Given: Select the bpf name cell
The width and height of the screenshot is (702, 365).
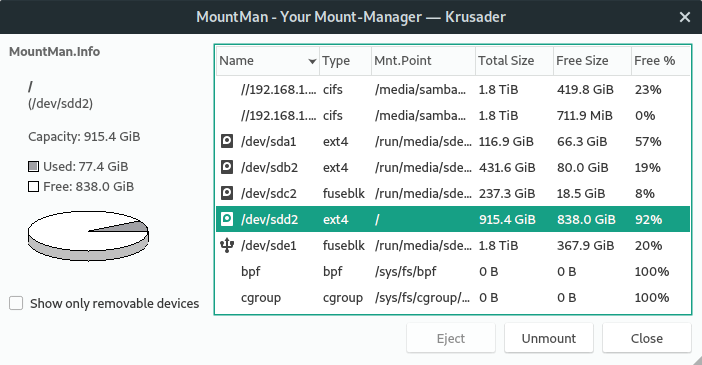Looking at the screenshot, I should coord(250,271).
